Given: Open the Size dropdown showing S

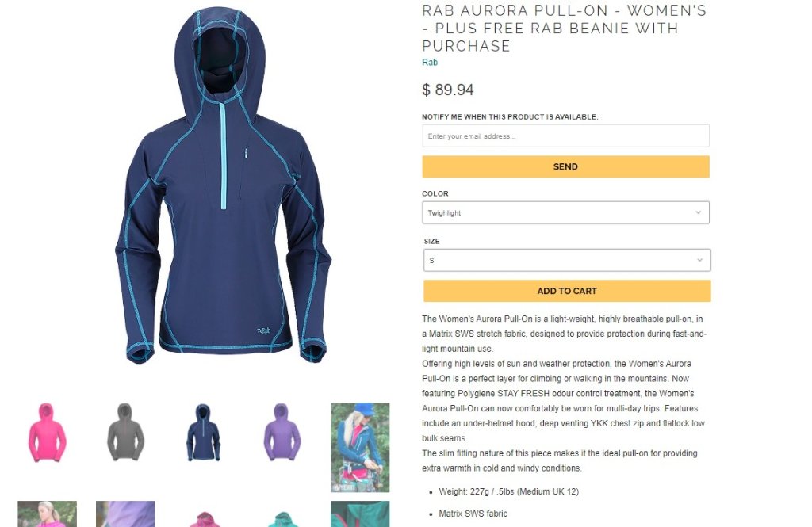Looking at the screenshot, I should (x=567, y=261).
